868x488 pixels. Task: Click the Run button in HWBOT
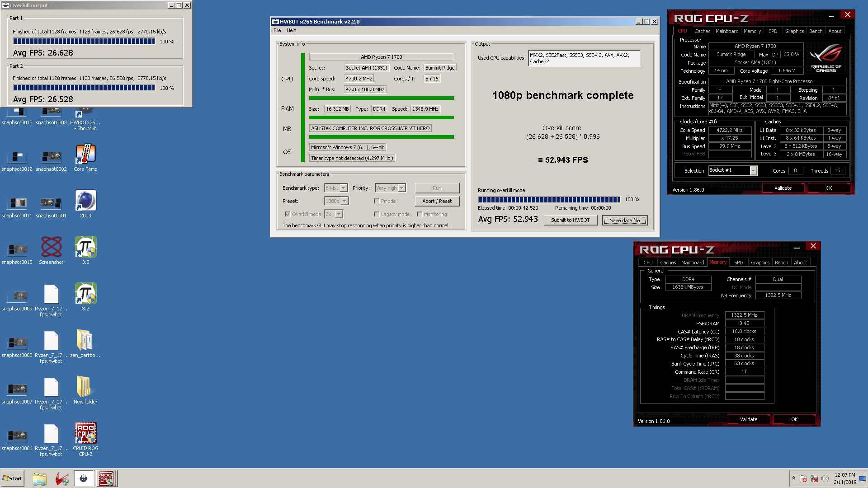[x=437, y=188]
